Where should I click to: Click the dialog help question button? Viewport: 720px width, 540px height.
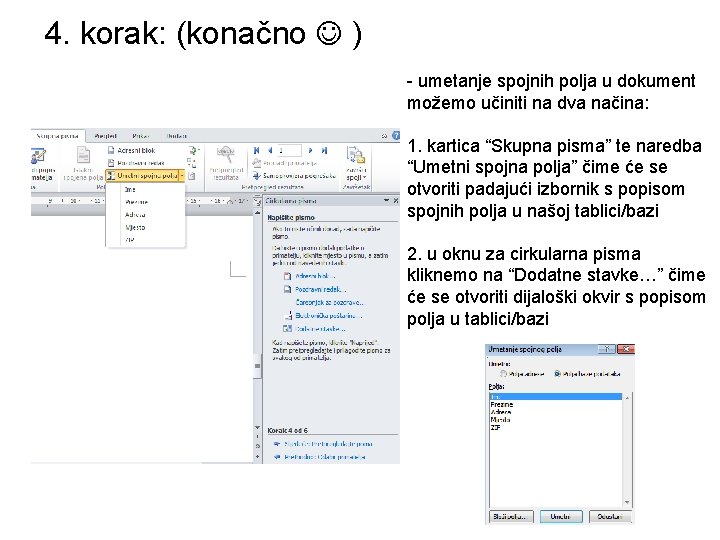click(607, 349)
